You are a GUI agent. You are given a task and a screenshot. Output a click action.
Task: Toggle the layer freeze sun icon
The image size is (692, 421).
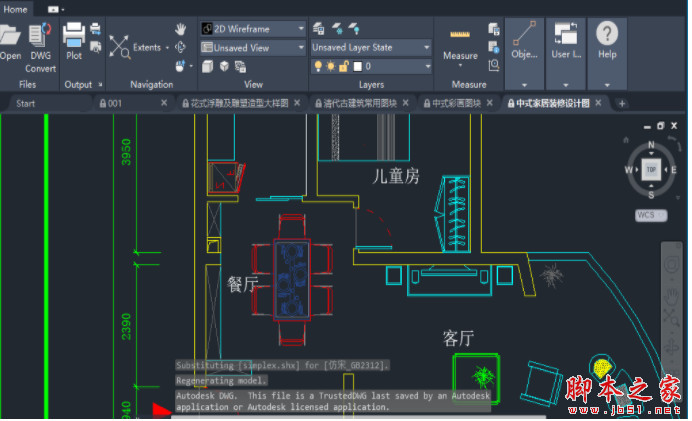(x=331, y=66)
